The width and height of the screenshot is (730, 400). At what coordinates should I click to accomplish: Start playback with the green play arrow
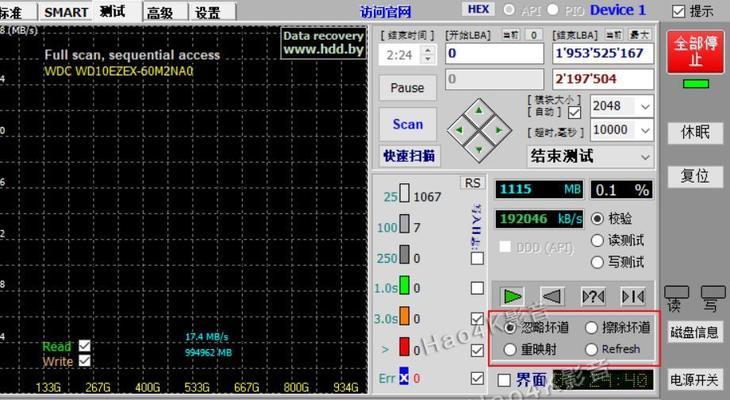point(513,296)
